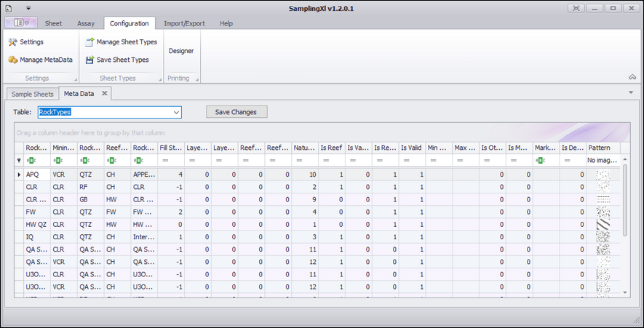Viewport: 644px width, 328px height.
Task: Select the IQ rock type cell
Action: (37, 237)
